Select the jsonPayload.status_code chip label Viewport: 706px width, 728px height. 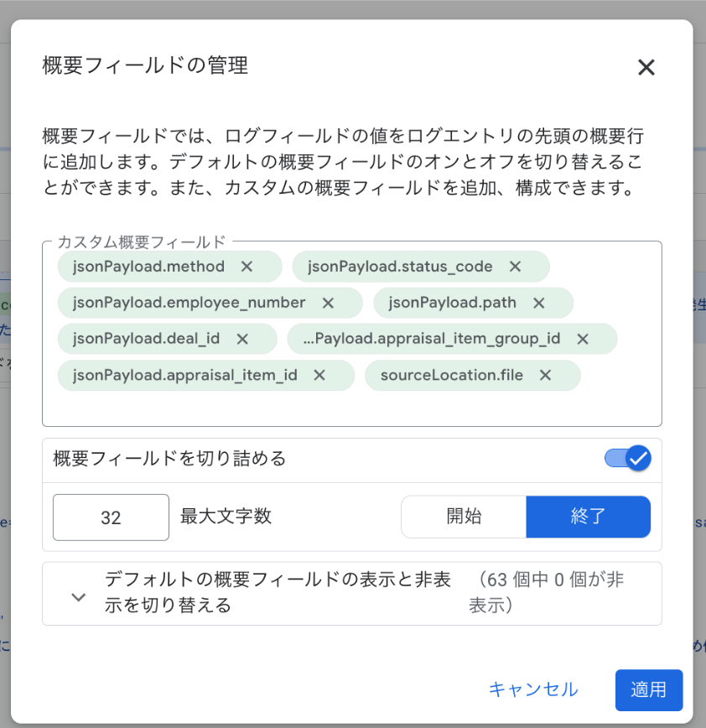400,267
